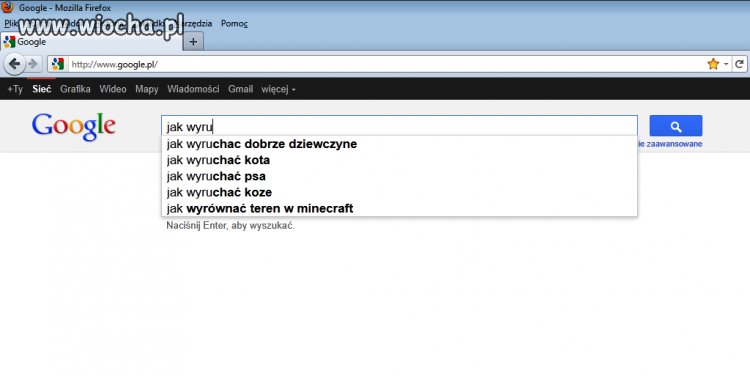The width and height of the screenshot is (750, 376).
Task: Bookmark page with the star icon
Action: (713, 64)
